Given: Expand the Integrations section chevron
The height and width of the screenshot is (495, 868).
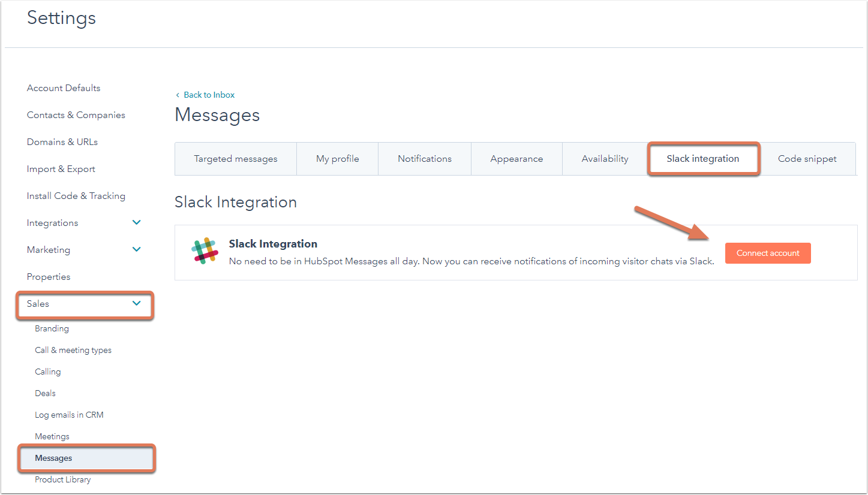Looking at the screenshot, I should (137, 222).
